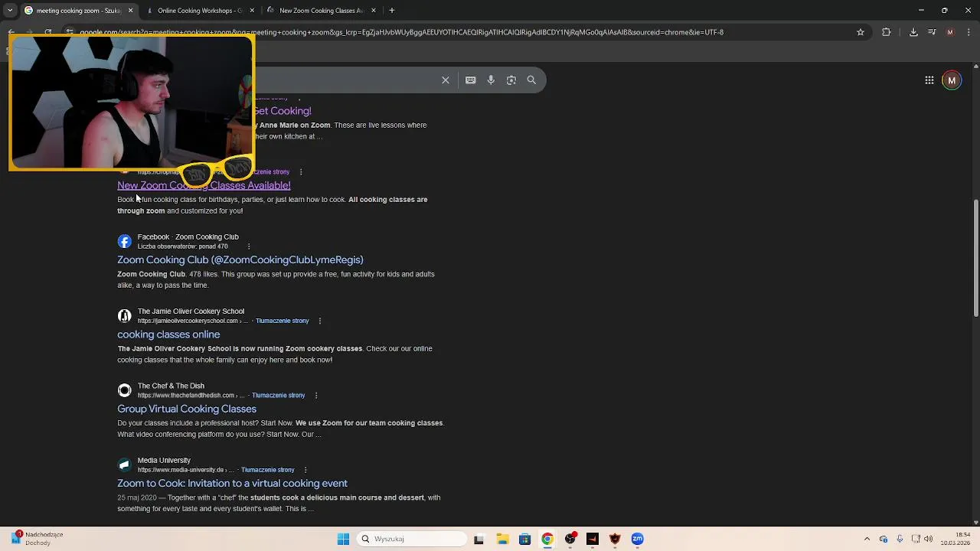Open Group Virtual Cooking Classes result
The height and width of the screenshot is (551, 980).
click(187, 409)
